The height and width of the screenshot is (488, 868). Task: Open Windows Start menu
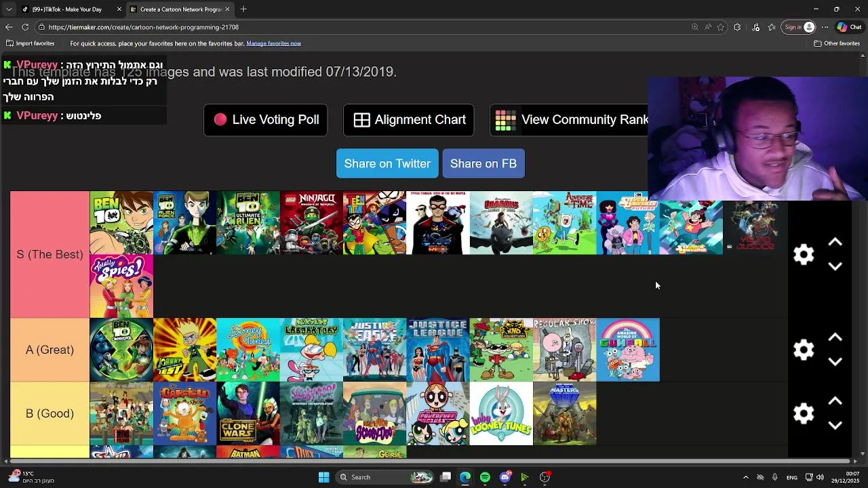(324, 477)
